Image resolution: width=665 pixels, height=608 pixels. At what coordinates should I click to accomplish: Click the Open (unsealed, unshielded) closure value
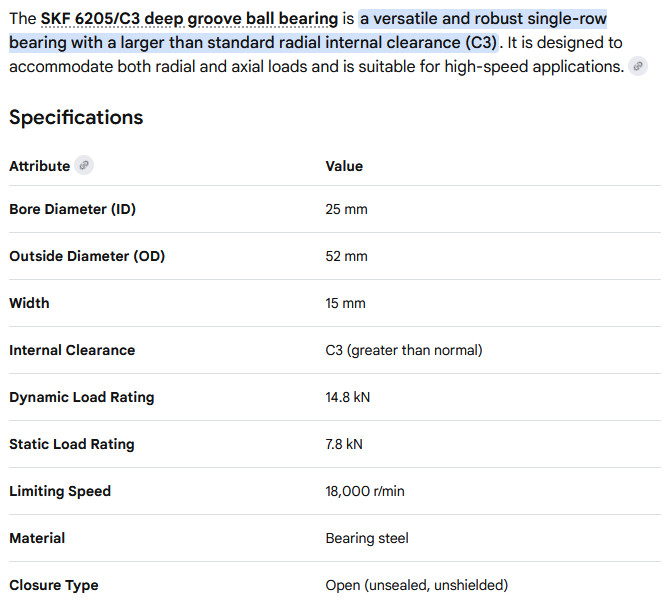tap(416, 585)
